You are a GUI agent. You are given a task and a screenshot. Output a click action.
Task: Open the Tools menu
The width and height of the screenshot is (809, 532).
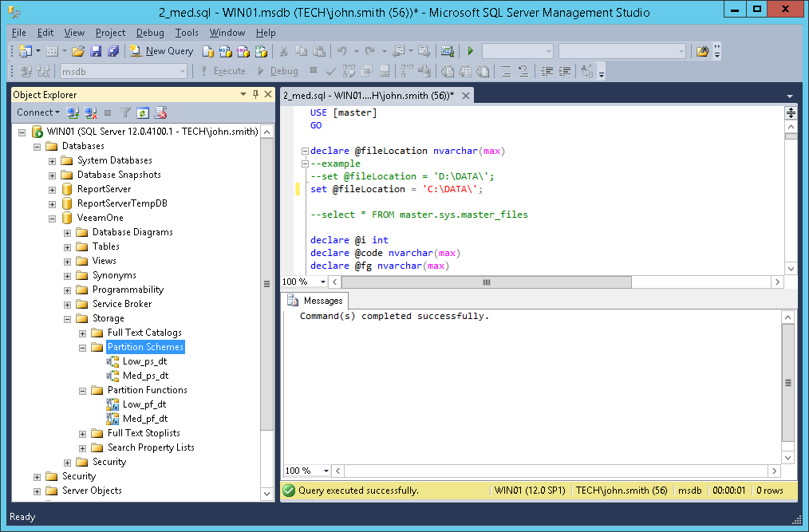[187, 33]
